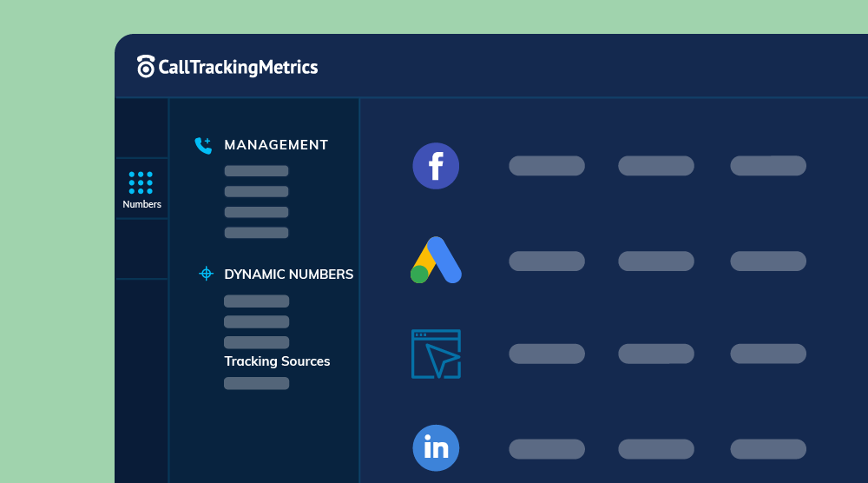Image resolution: width=868 pixels, height=483 pixels.
Task: Select the first menu item under Management
Action: pyautogui.click(x=256, y=171)
